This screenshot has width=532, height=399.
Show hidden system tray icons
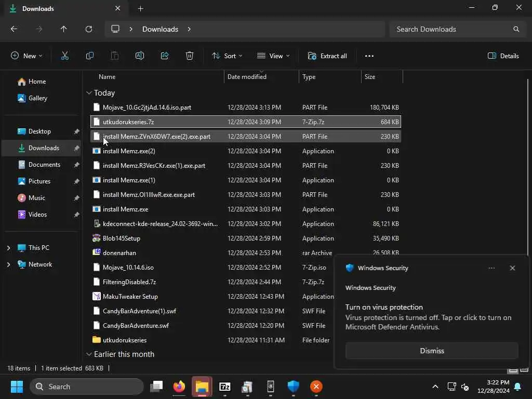(435, 387)
